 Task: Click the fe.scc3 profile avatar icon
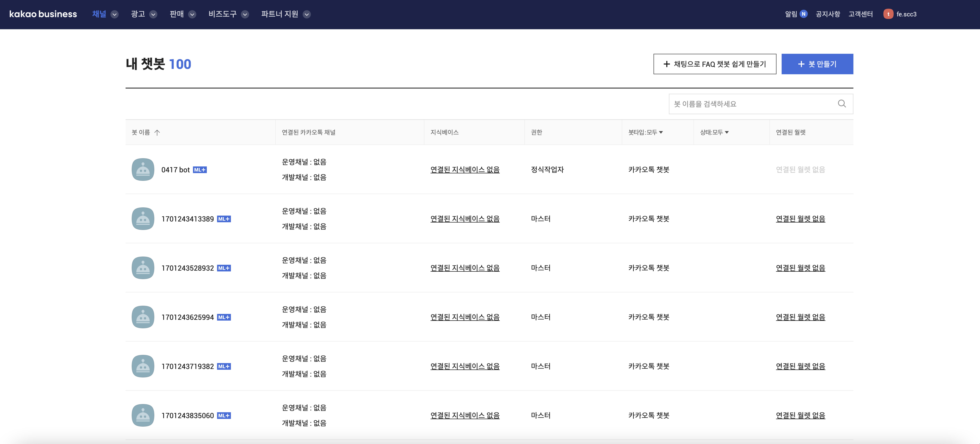tap(888, 14)
